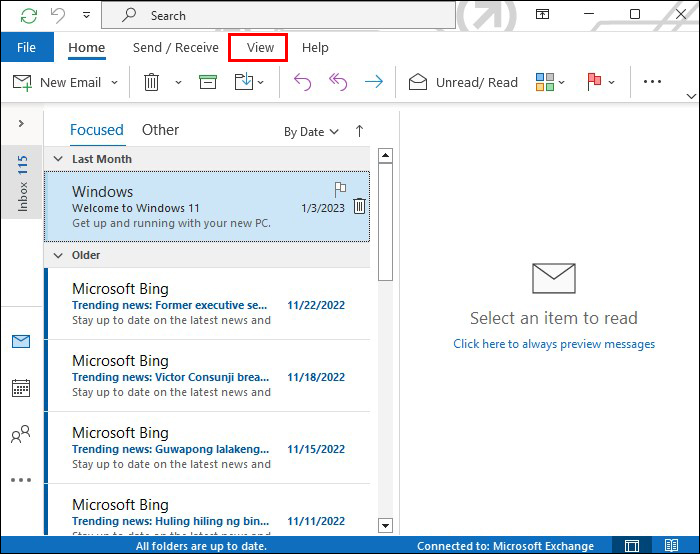Open the File tab
The height and width of the screenshot is (554, 700).
point(26,47)
